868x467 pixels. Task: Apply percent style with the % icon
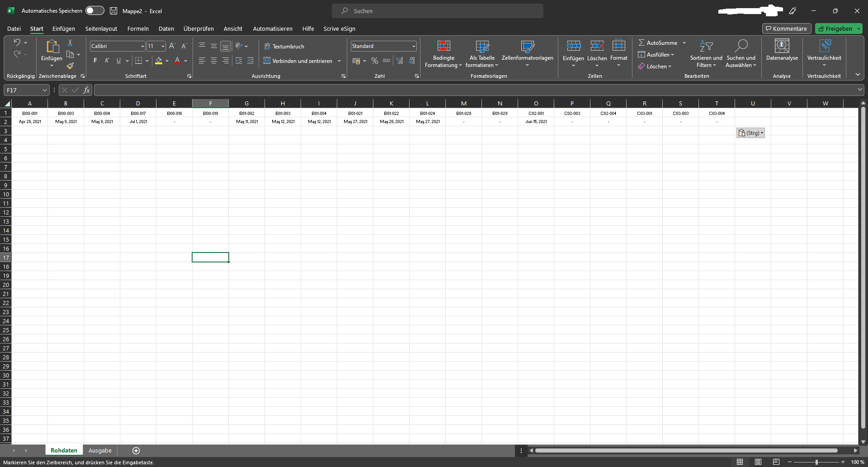(375, 61)
